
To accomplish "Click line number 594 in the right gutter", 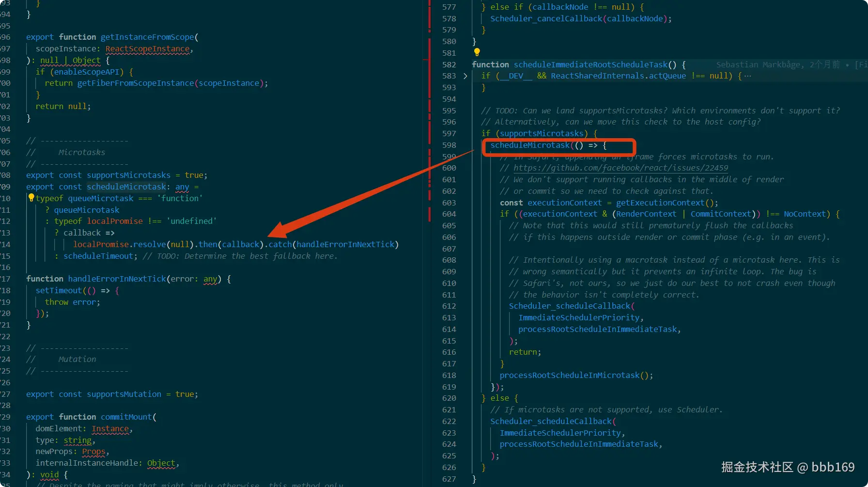I will tap(449, 99).
